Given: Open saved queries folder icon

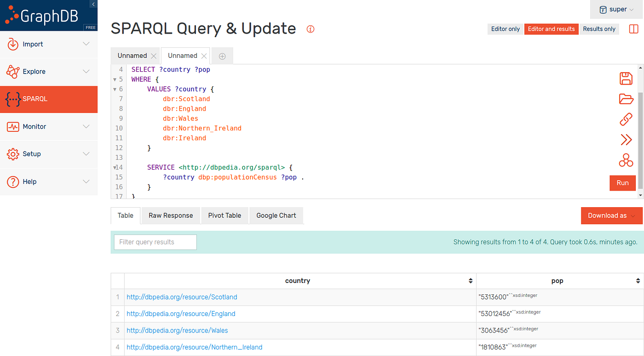Looking at the screenshot, I should [626, 99].
